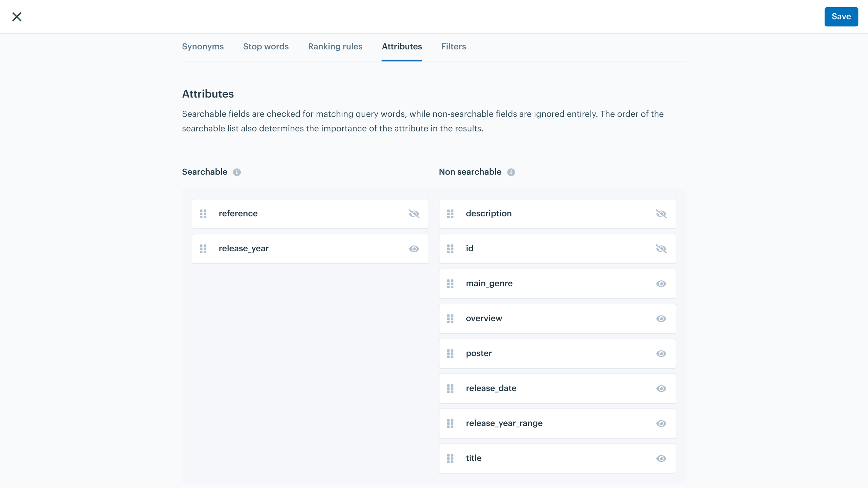Viewport: 868px width, 488px height.
Task: Select the release_year attribute label
Action: [x=243, y=249]
